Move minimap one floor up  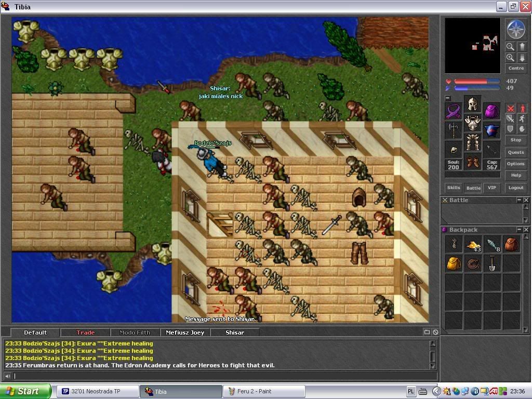[x=522, y=46]
